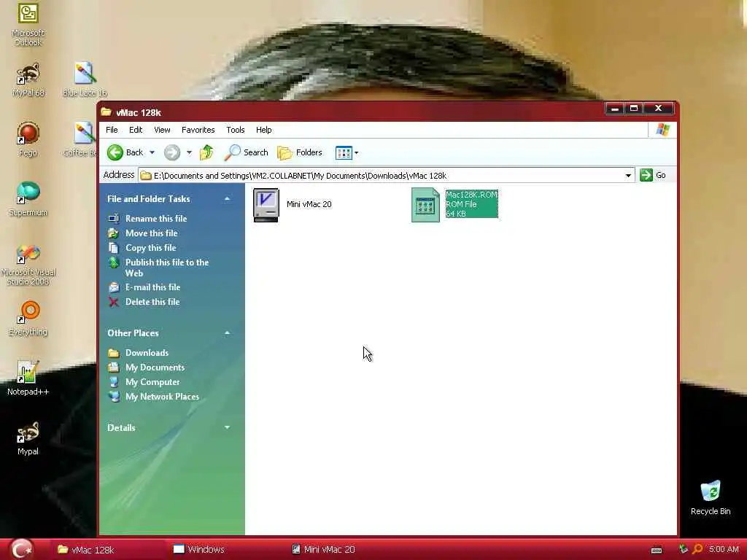Go to My Documents in Other Places

146,367
